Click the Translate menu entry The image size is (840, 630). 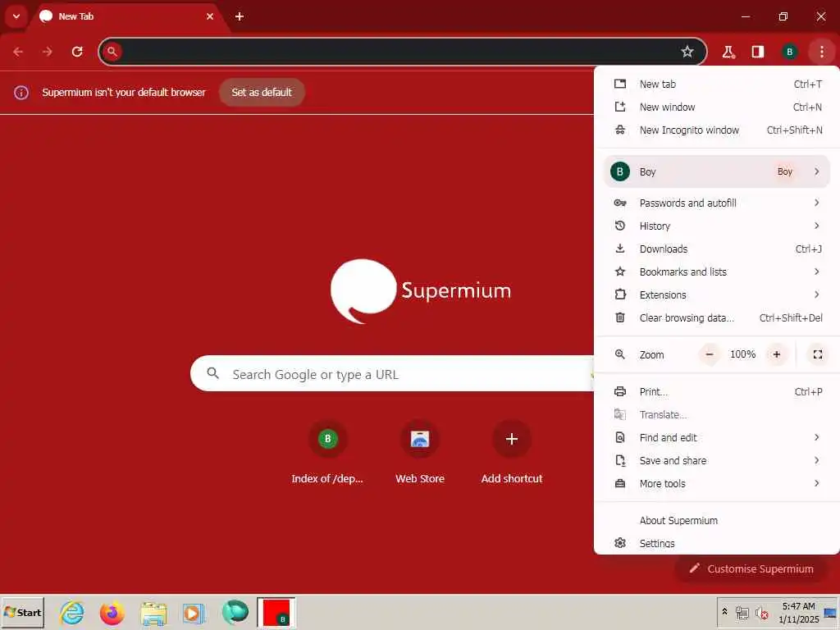pyautogui.click(x=717, y=414)
